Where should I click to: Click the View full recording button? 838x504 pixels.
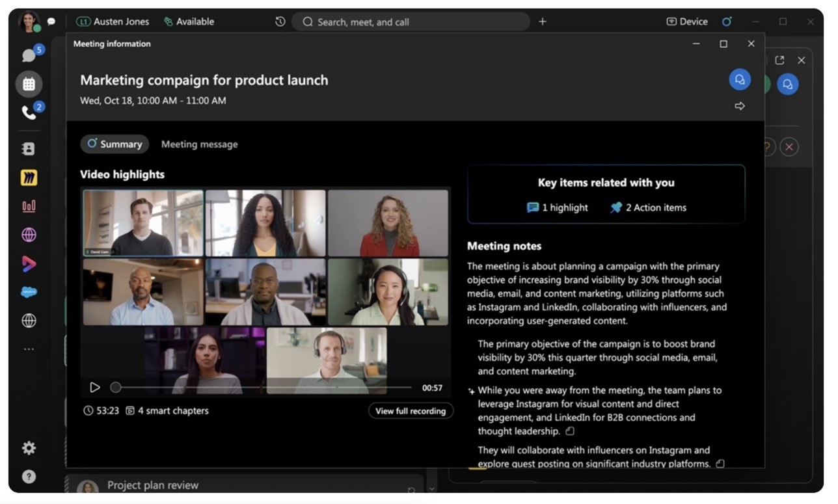click(x=411, y=411)
